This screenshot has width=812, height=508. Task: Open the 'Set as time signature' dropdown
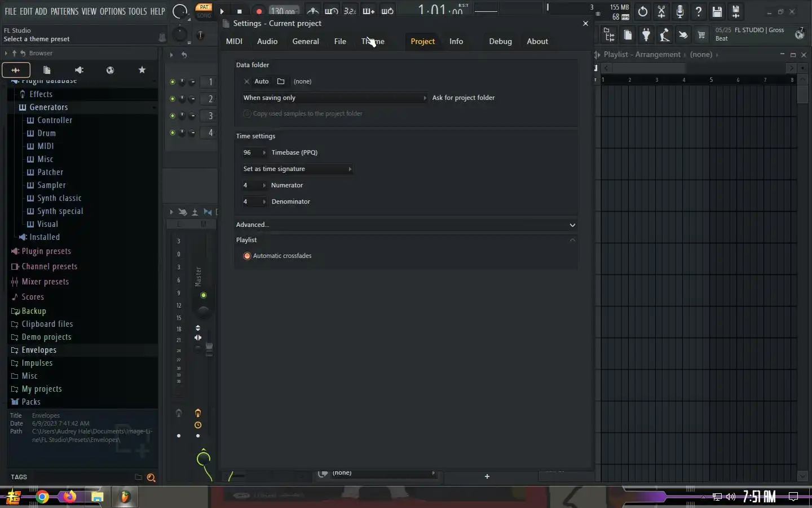297,169
